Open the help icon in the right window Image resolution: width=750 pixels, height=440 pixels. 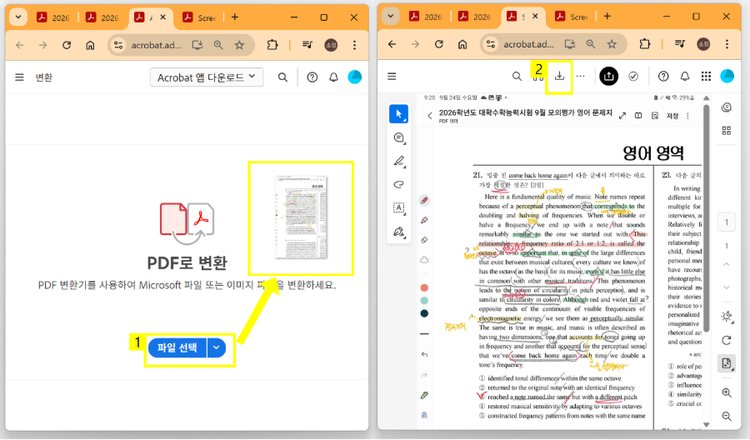click(x=663, y=76)
